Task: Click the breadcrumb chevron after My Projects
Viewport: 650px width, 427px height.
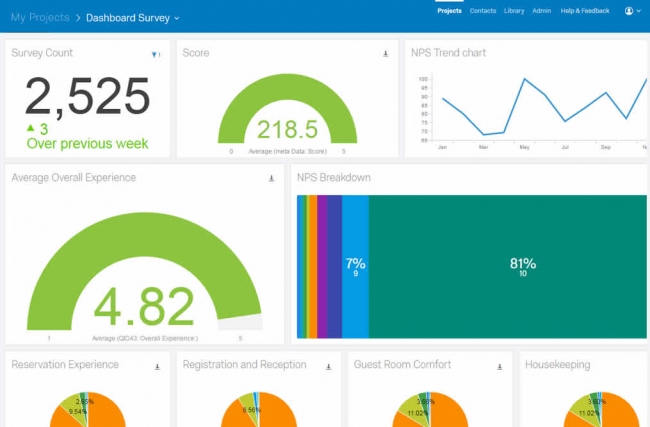Action: pos(78,18)
